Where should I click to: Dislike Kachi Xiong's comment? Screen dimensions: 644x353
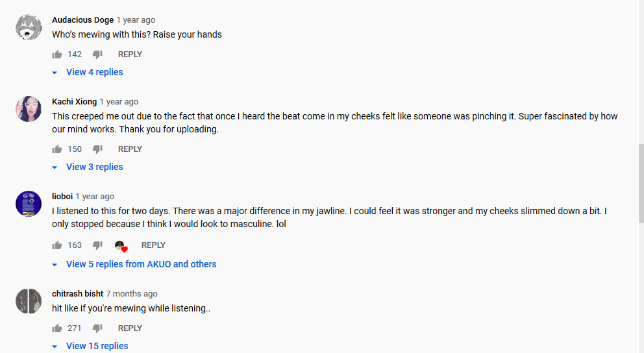[x=97, y=149]
